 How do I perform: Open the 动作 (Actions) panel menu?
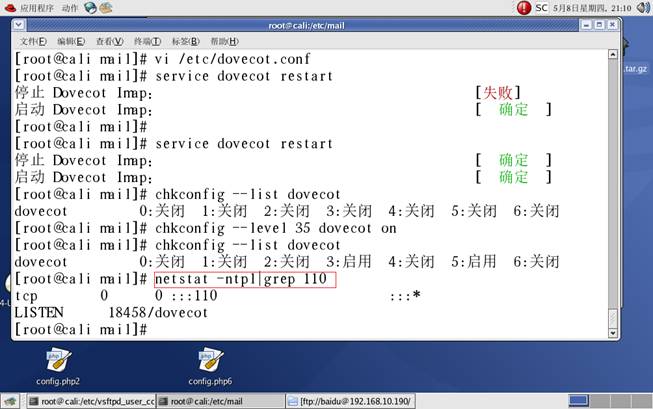coord(70,8)
